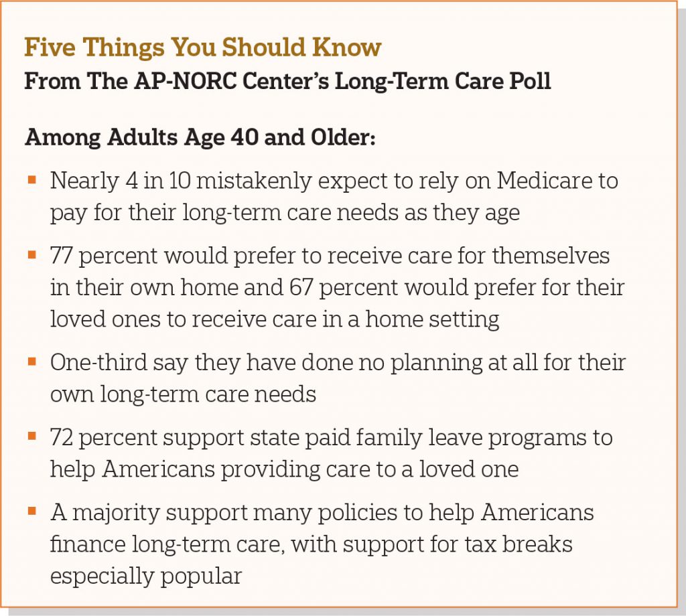Click the orange bullet before "One-third say"

pos(31,362)
